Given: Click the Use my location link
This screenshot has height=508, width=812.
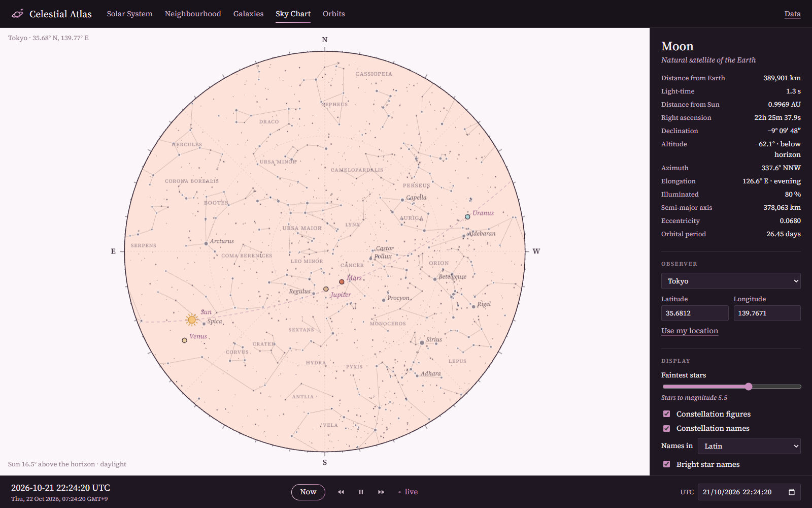Looking at the screenshot, I should point(689,331).
